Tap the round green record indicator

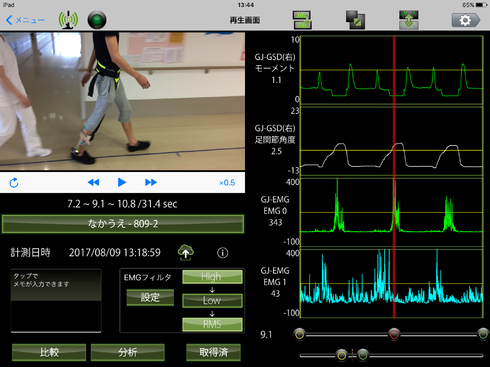(97, 20)
